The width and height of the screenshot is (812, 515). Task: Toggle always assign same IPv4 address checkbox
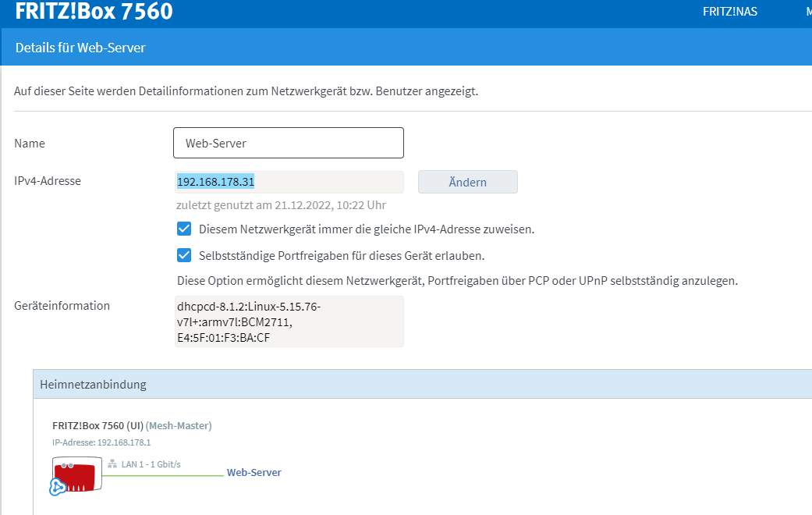(184, 229)
